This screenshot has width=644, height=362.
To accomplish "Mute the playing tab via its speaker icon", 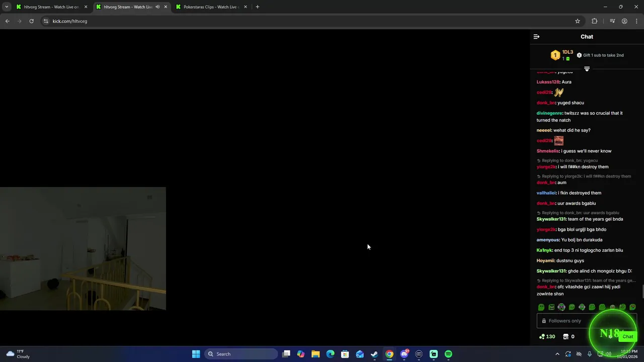I will pyautogui.click(x=157, y=7).
